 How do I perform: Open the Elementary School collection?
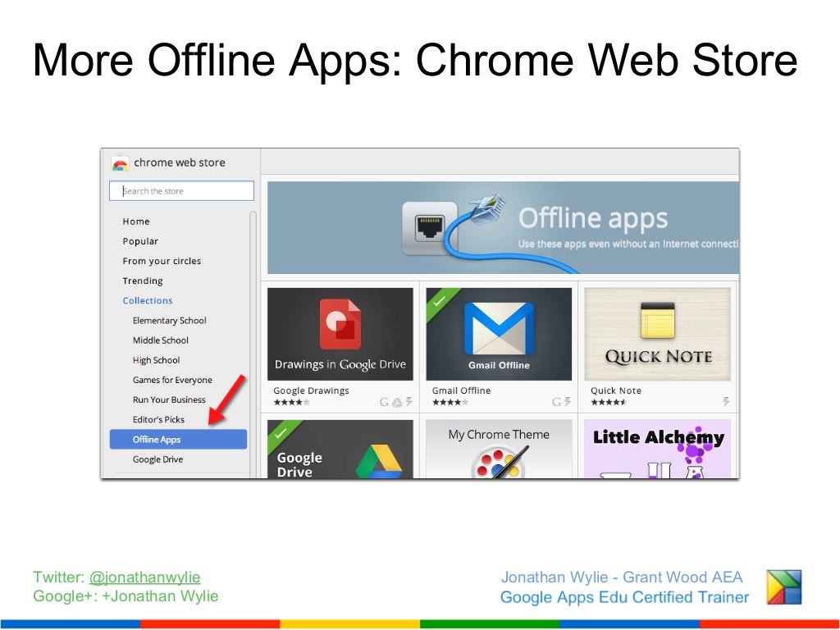click(x=169, y=321)
